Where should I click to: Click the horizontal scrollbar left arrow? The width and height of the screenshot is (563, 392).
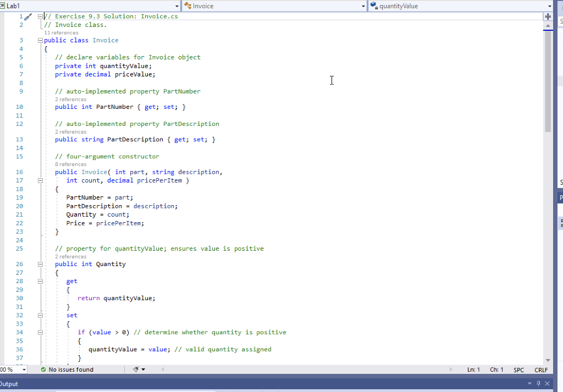tap(163, 369)
